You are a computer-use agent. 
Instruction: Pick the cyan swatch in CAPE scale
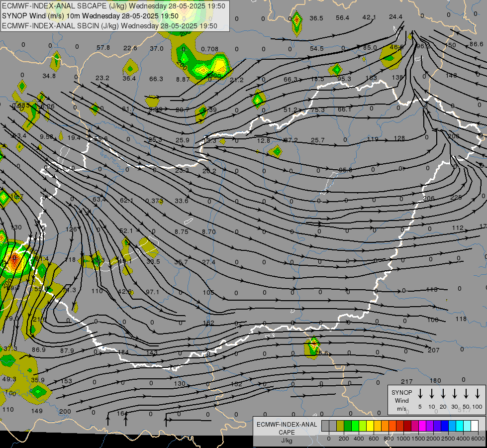pyautogui.click(x=460, y=426)
